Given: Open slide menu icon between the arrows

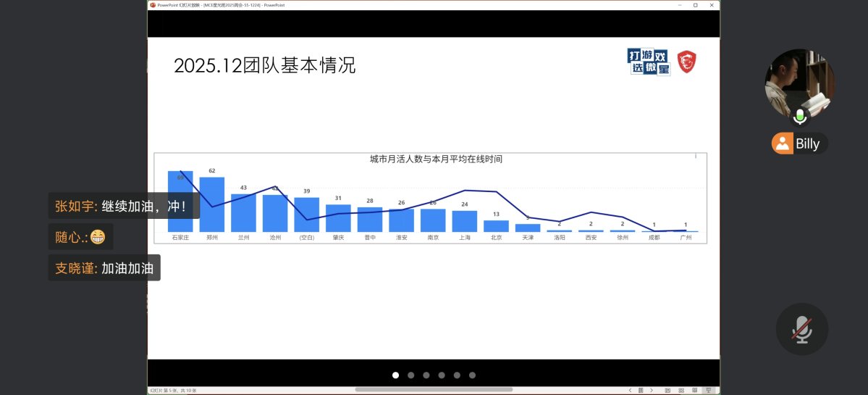Looking at the screenshot, I should coord(641,391).
